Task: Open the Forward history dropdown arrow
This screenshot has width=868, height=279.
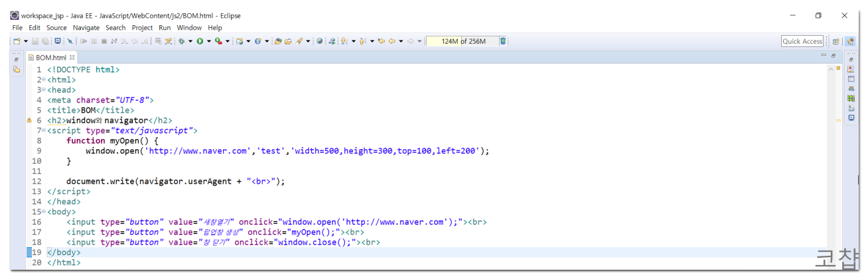Action: pyautogui.click(x=419, y=41)
